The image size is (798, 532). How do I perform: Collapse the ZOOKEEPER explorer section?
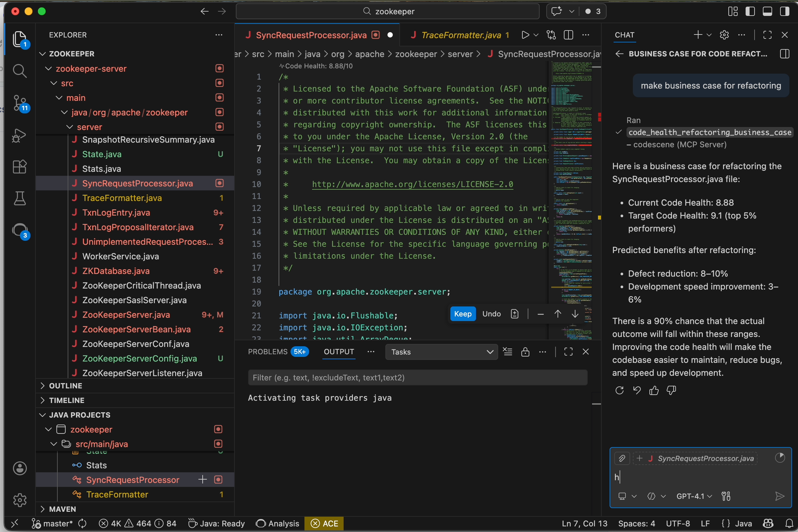71,54
